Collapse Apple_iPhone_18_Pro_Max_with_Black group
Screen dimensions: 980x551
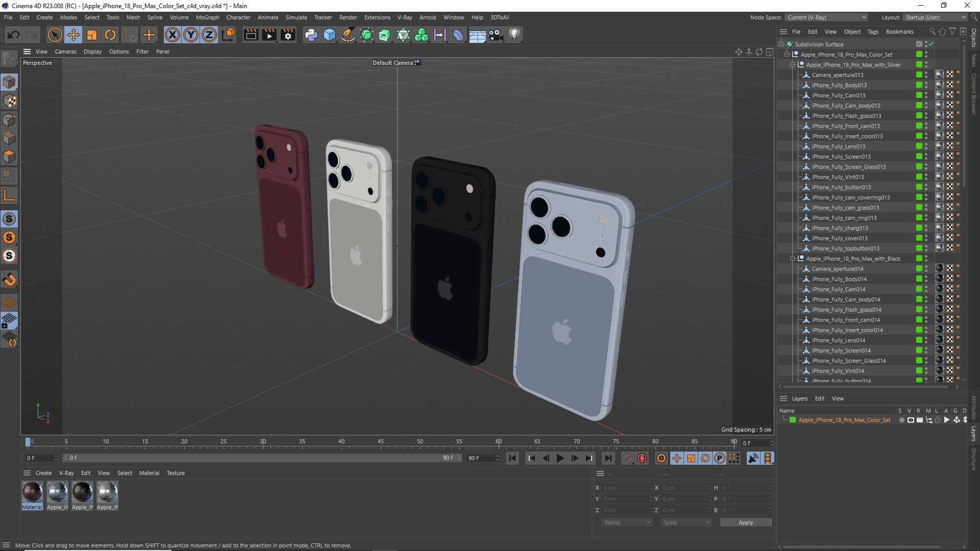[792, 259]
